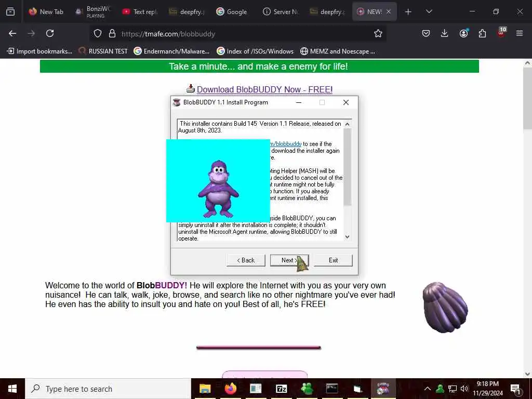Open Import bookmarks toolbar item

pyautogui.click(x=39, y=51)
